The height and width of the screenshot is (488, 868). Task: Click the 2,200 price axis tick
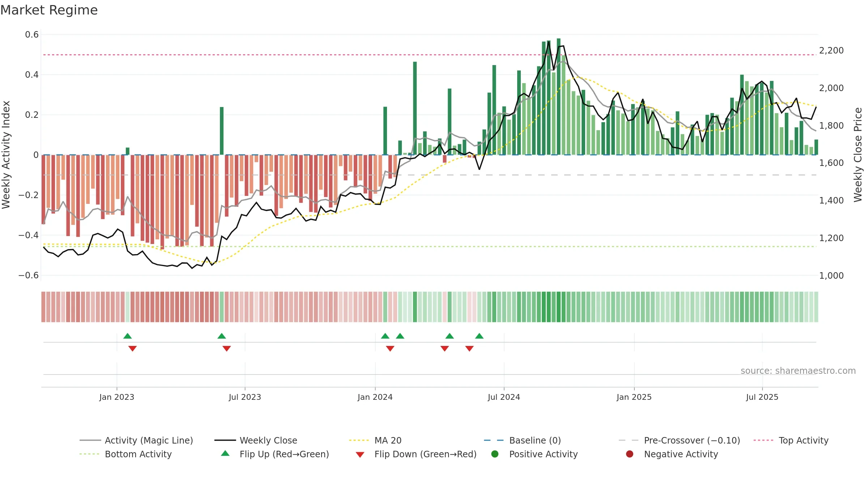831,51
